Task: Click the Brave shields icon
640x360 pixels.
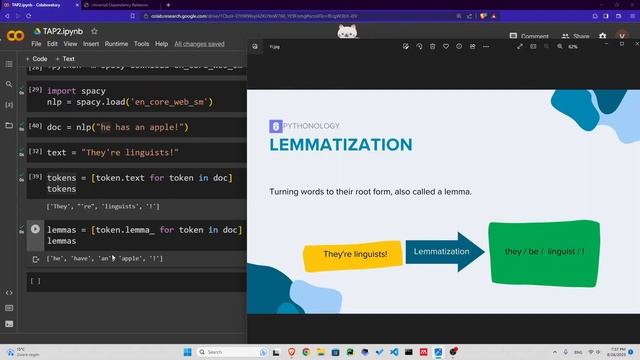Action: point(483,16)
